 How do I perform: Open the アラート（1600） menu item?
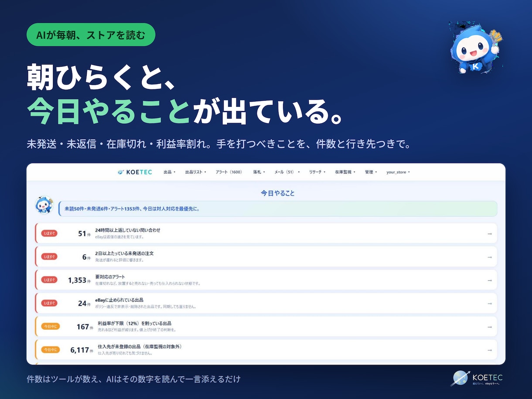coord(229,172)
